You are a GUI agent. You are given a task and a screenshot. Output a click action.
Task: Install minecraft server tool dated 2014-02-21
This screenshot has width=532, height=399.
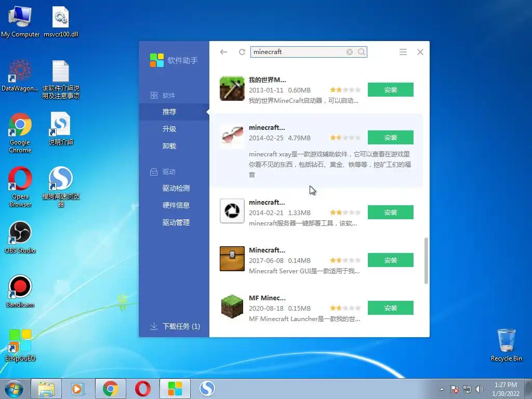(391, 212)
